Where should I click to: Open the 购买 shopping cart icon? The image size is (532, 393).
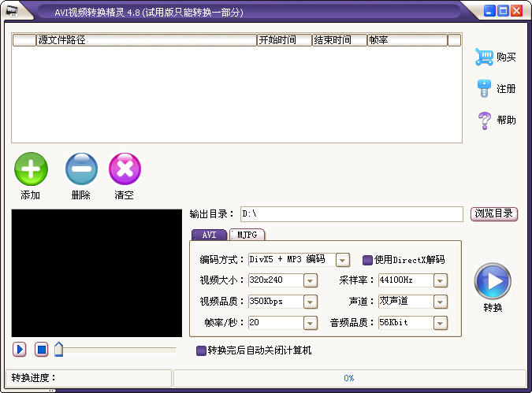pyautogui.click(x=484, y=57)
